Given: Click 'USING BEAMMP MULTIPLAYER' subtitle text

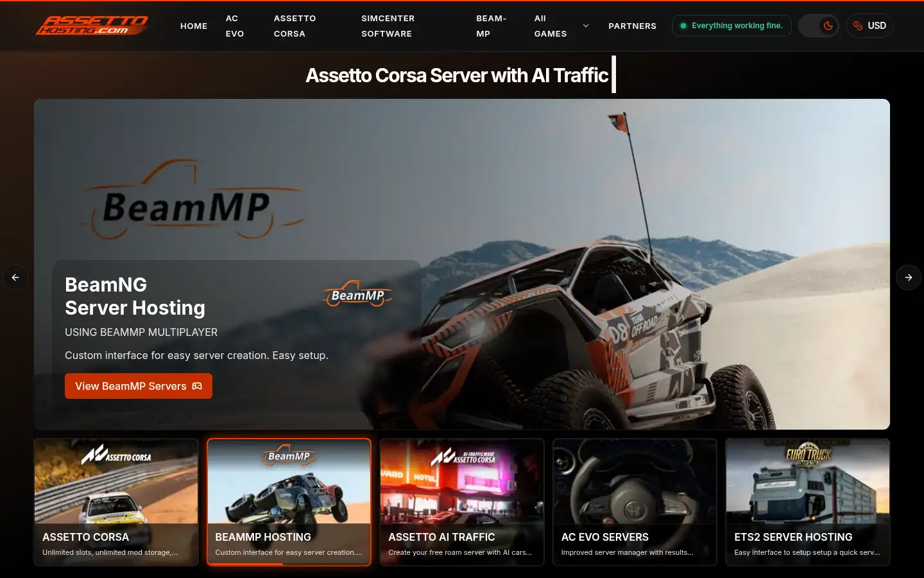Looking at the screenshot, I should pos(141,332).
